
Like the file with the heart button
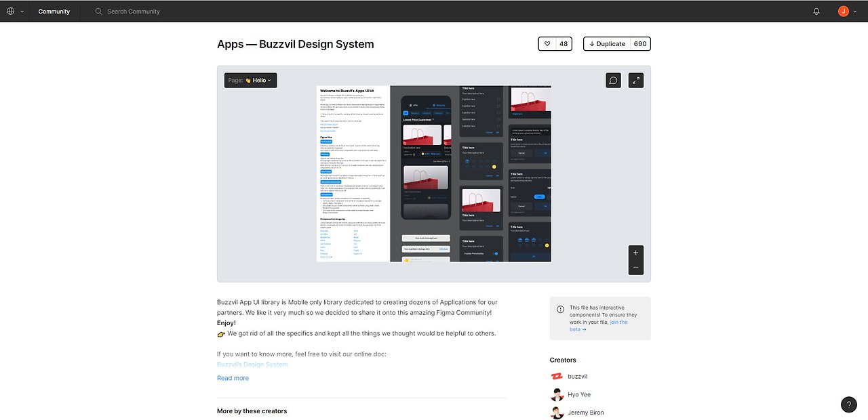point(547,44)
